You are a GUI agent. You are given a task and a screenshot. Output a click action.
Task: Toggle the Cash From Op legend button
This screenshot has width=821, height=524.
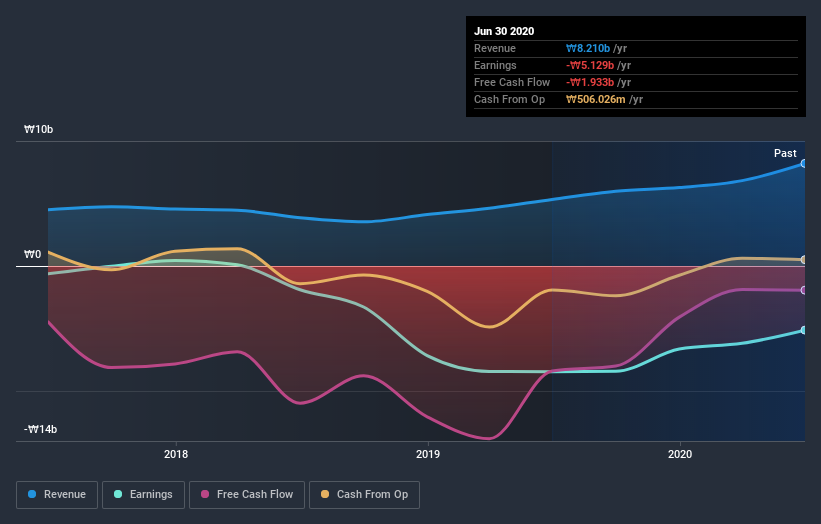[x=364, y=495]
